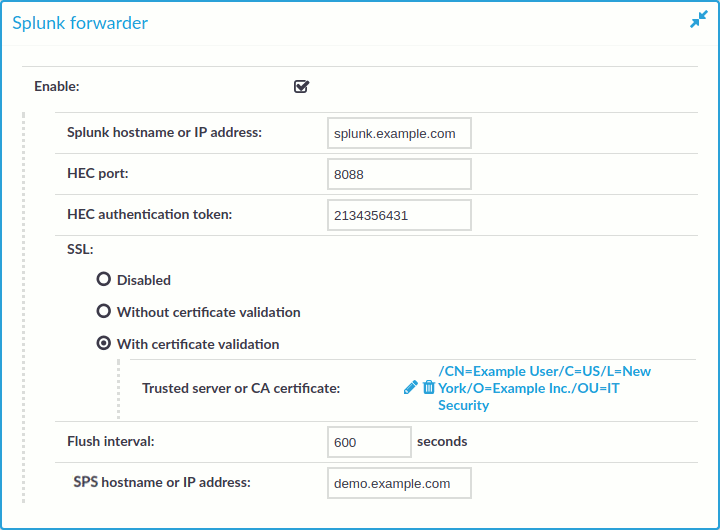Click the Flush interval label

coord(111,441)
